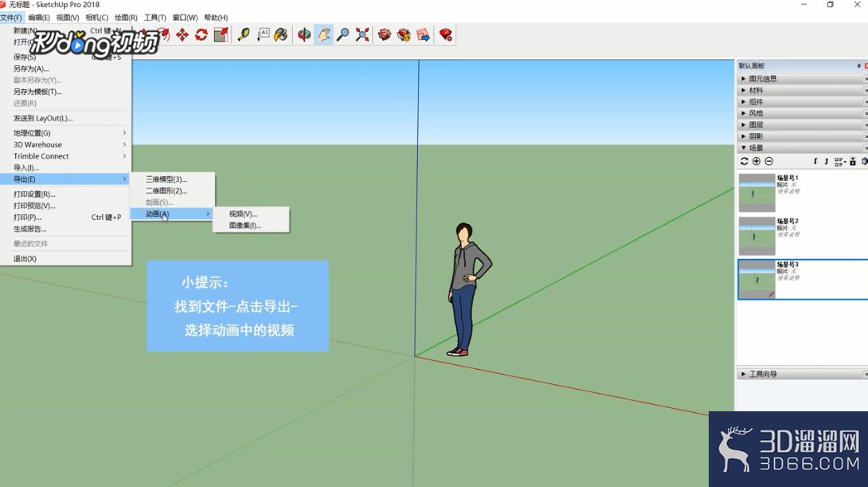Select scene thumbnail 场景号1

(757, 193)
